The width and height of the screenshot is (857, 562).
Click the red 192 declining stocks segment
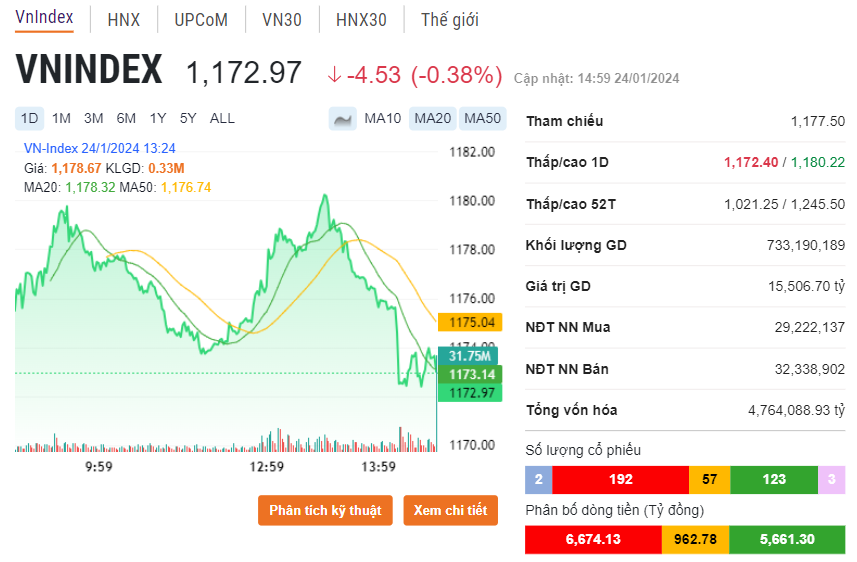[620, 480]
